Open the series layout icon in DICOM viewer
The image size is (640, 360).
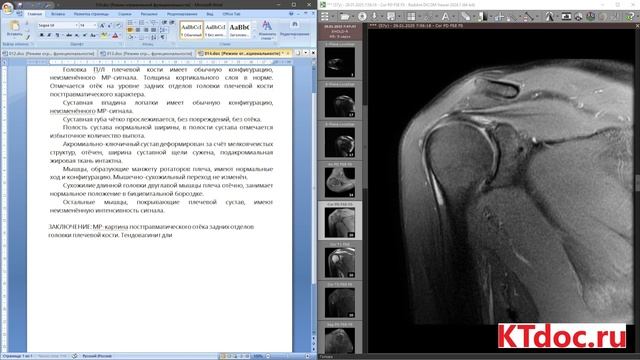coord(325,16)
